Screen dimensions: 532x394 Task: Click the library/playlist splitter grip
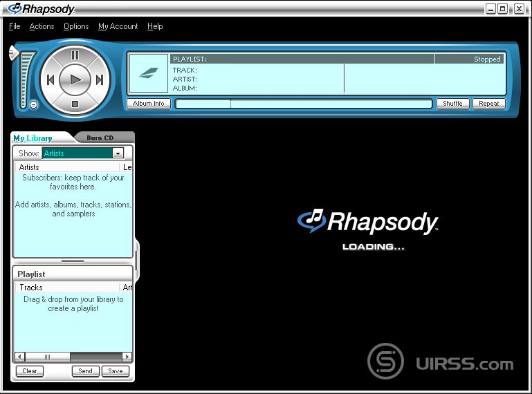pyautogui.click(x=73, y=261)
